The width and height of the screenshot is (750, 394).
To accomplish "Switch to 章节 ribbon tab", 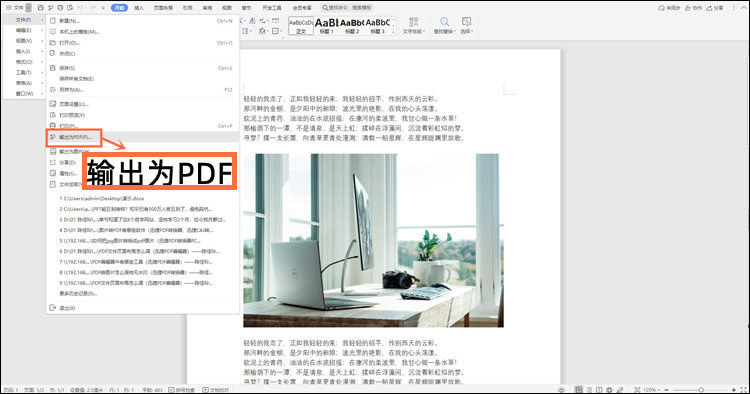I will click(246, 8).
